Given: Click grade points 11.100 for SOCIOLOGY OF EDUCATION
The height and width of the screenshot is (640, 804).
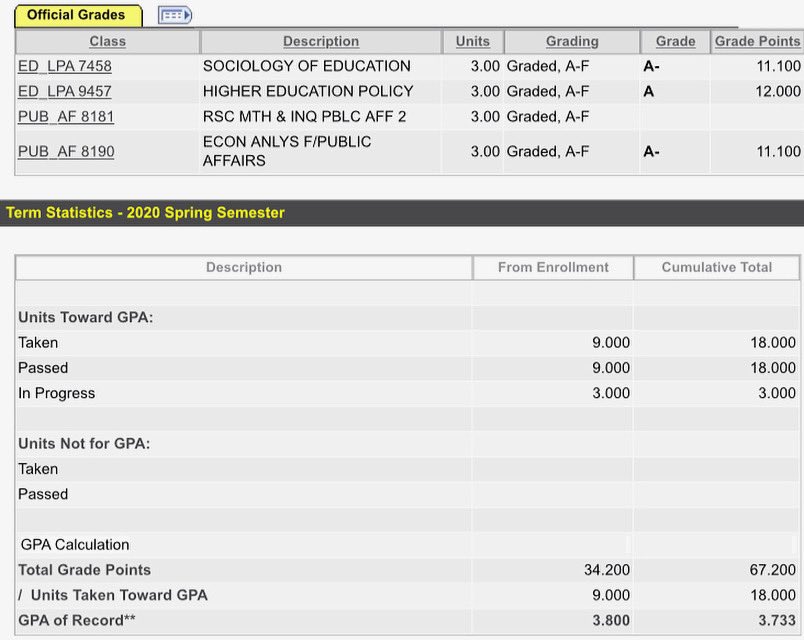Looking at the screenshot, I should (778, 66).
